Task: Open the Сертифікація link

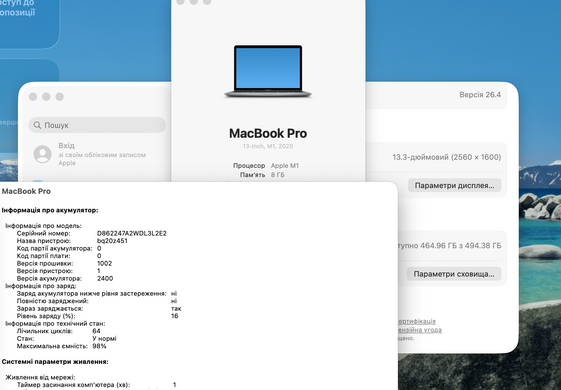Action: click(x=417, y=321)
